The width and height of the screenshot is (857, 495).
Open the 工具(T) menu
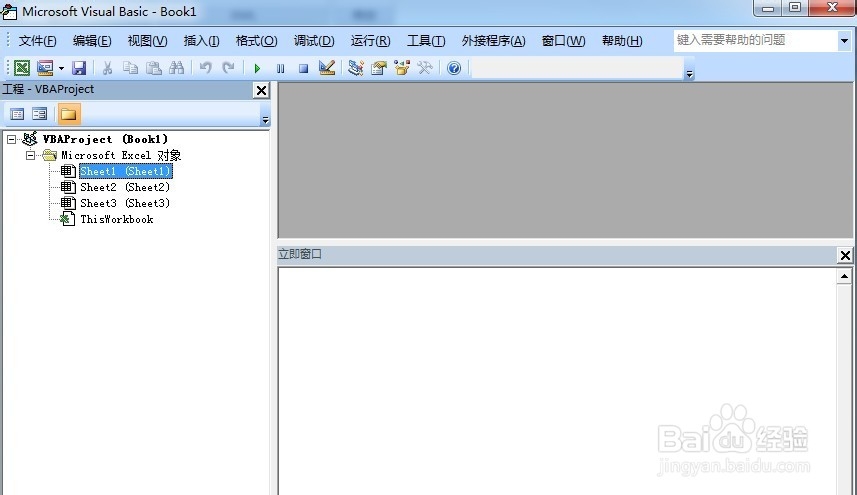coord(426,41)
